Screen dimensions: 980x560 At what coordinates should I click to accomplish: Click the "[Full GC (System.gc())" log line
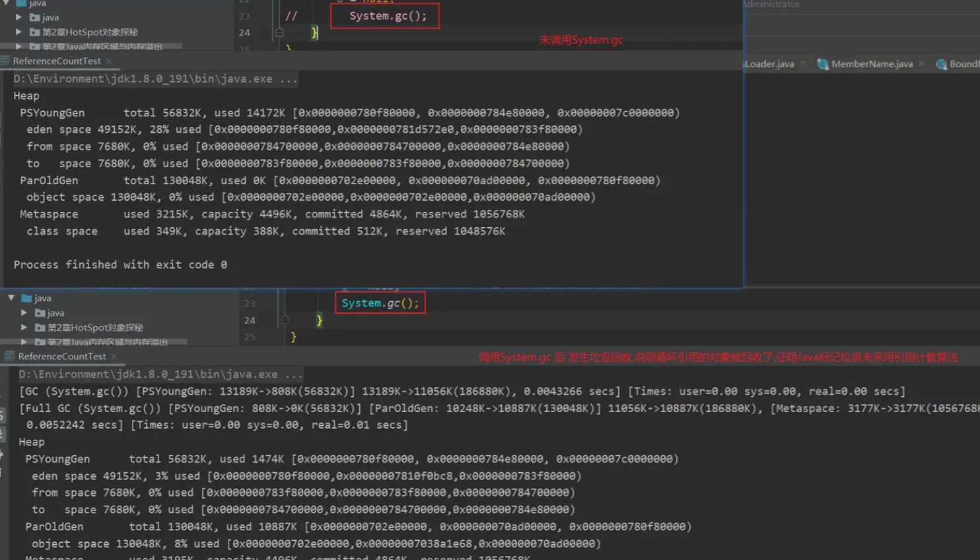point(499,409)
